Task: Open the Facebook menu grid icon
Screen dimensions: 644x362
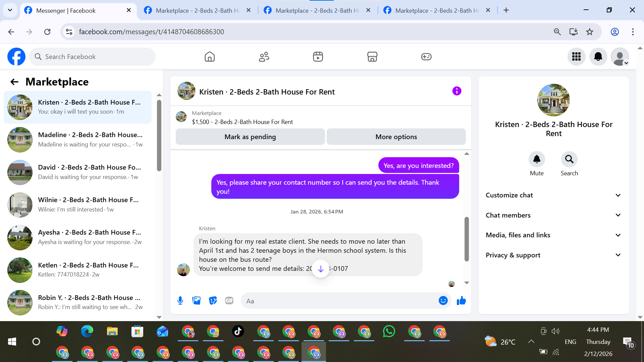Action: click(577, 57)
